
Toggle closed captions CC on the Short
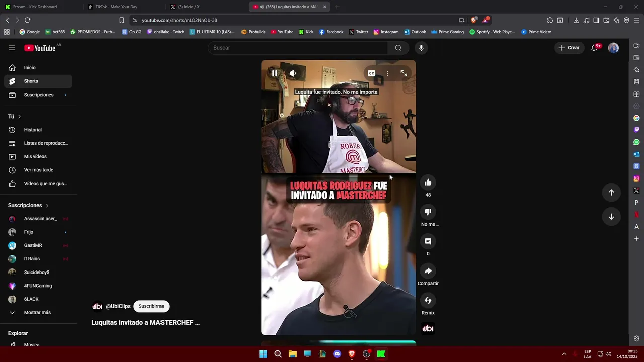[x=371, y=73]
